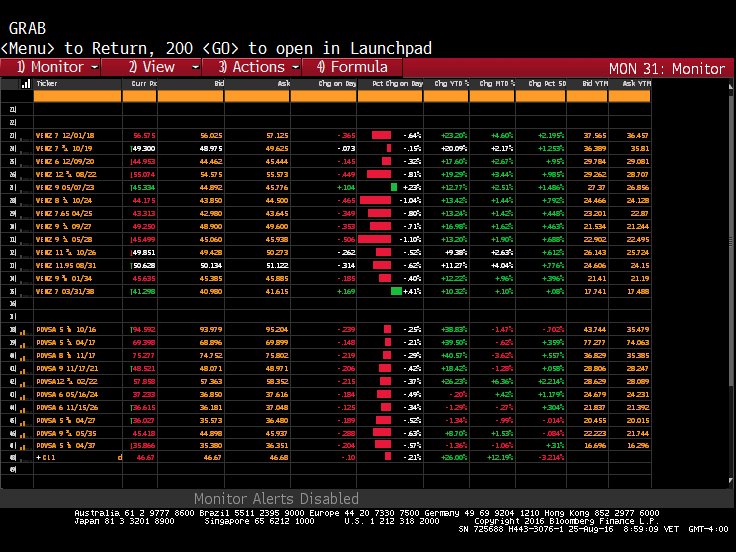
Task: Click the Chg YTD % column header
Action: 452,84
